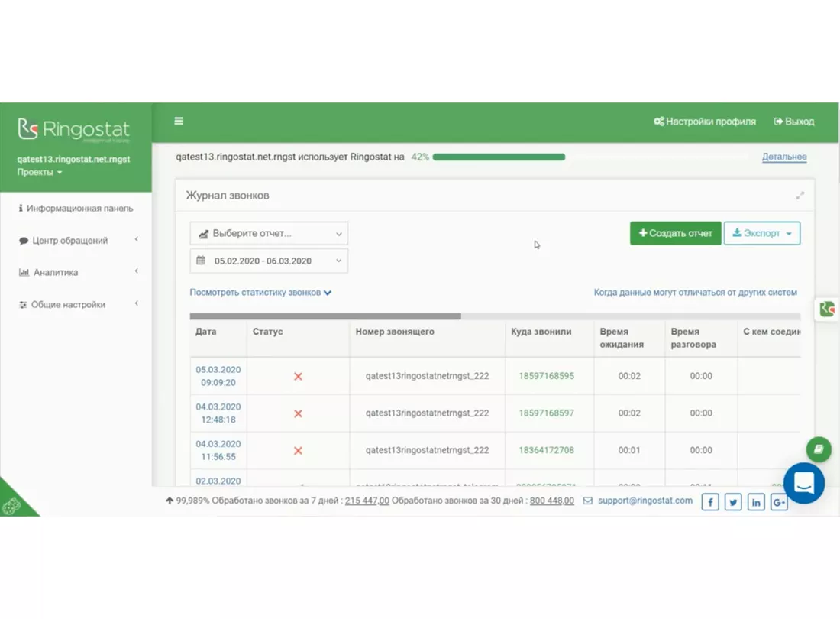The image size is (840, 619).
Task: Email support@ringostat.com link
Action: tap(645, 501)
